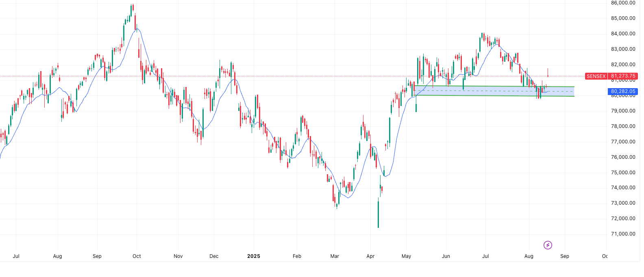Click the Sep 2025 label right of Aug
Viewport: 644px width, 277px height.
[x=565, y=256]
